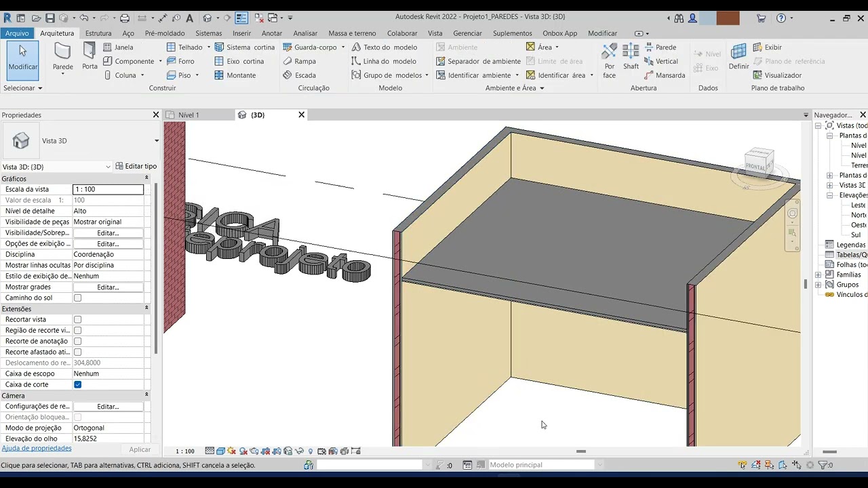Select the Parede wall tool
This screenshot has height=488, width=868.
tap(62, 57)
